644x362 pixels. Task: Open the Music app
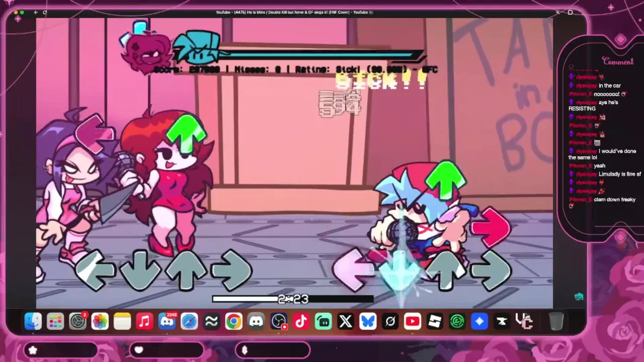pos(144,321)
